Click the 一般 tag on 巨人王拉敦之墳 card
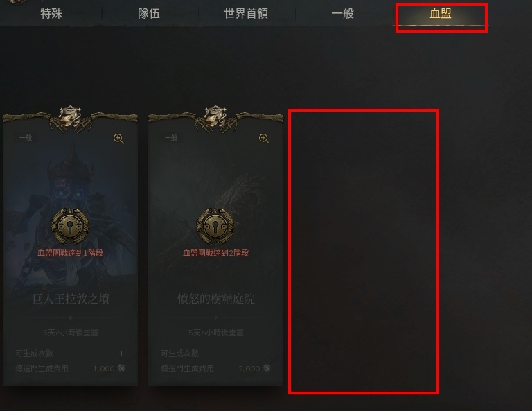 (26, 137)
